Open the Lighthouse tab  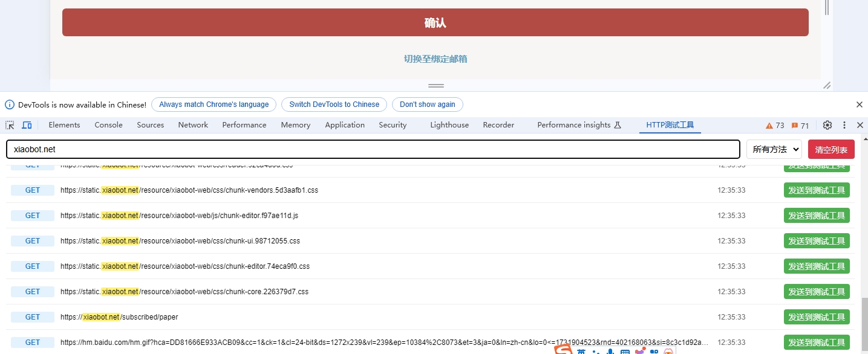449,125
